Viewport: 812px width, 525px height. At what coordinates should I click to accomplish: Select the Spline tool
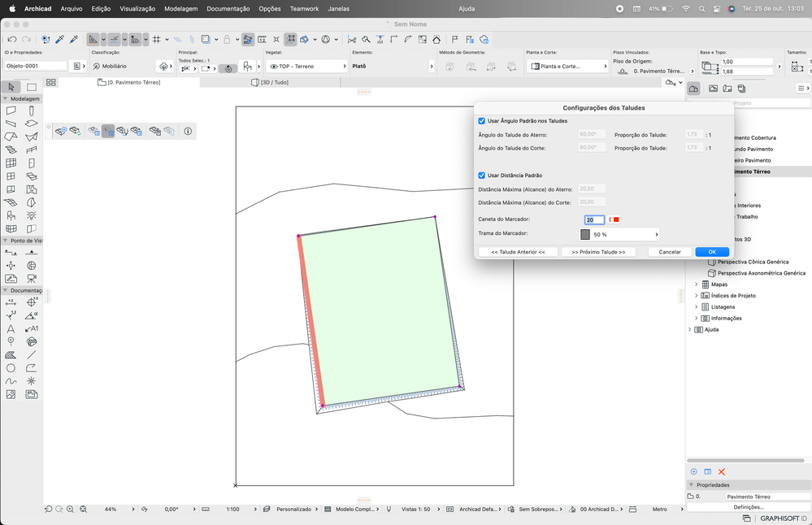pyautogui.click(x=11, y=381)
